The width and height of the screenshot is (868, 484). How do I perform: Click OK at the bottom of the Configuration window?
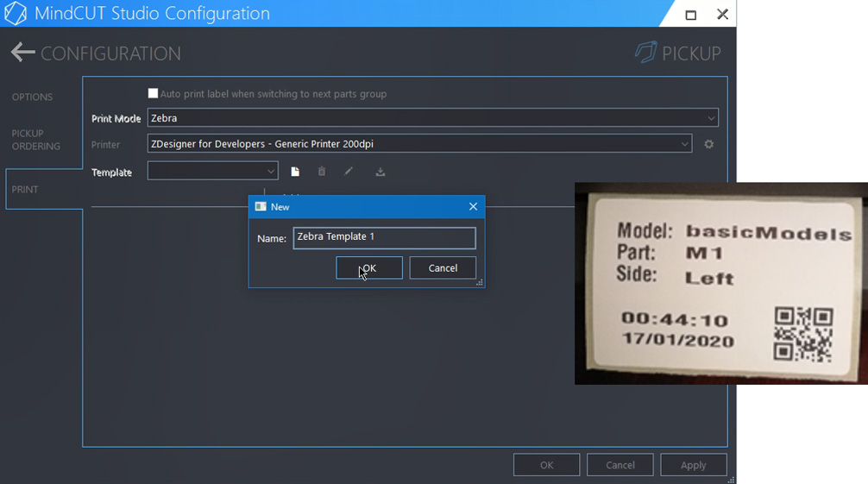pos(546,465)
